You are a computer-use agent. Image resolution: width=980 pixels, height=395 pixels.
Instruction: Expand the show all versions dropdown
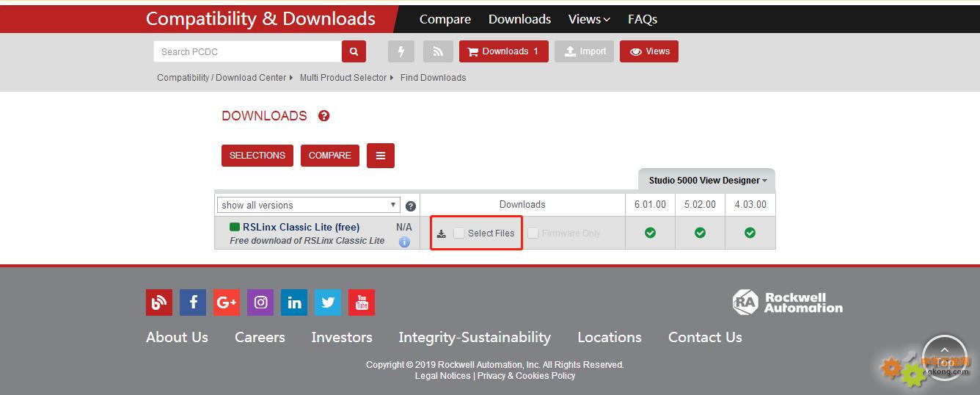pos(308,205)
